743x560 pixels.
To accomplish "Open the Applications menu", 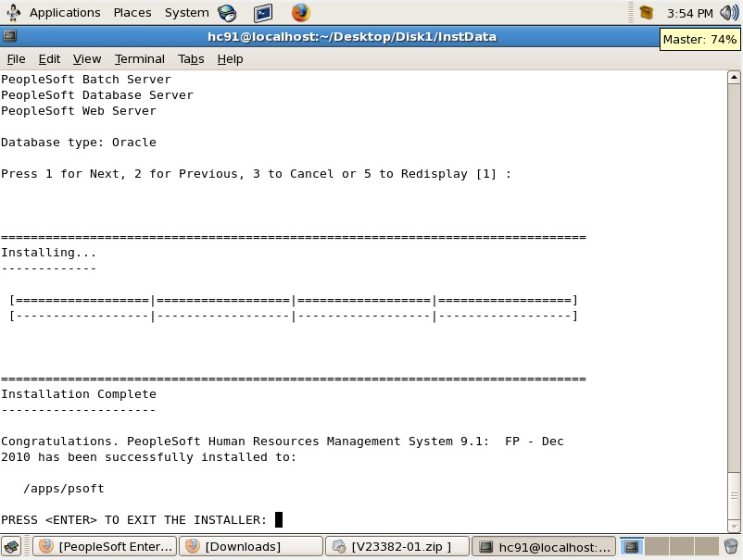I will click(64, 12).
